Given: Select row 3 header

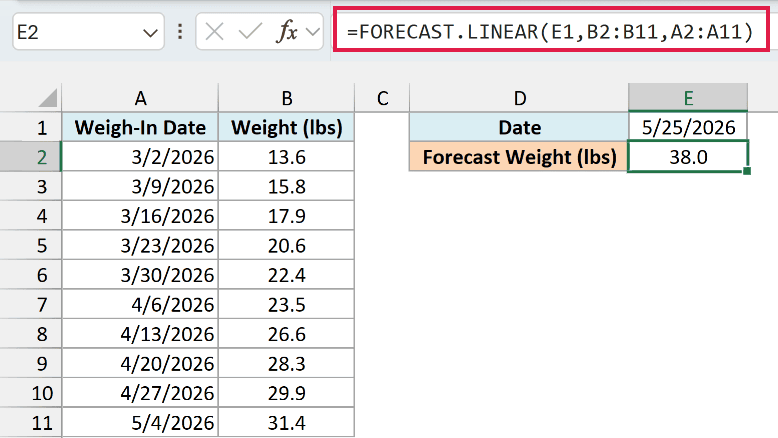Looking at the screenshot, I should point(31,187).
